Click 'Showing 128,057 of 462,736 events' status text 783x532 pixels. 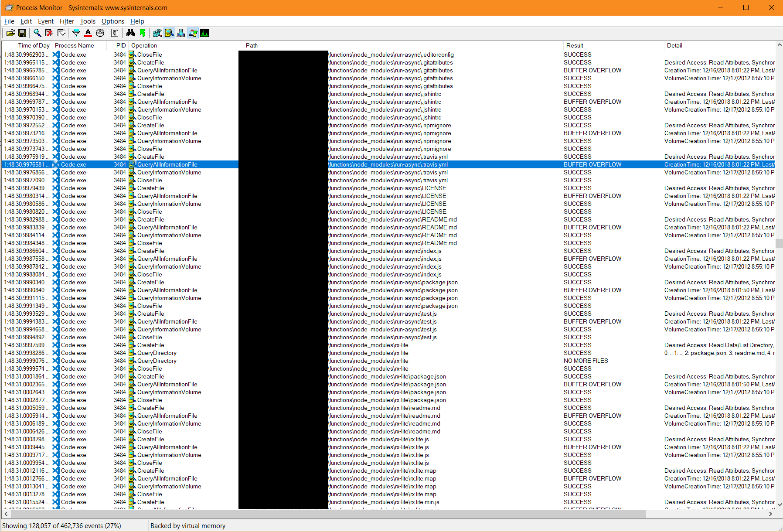[61, 525]
